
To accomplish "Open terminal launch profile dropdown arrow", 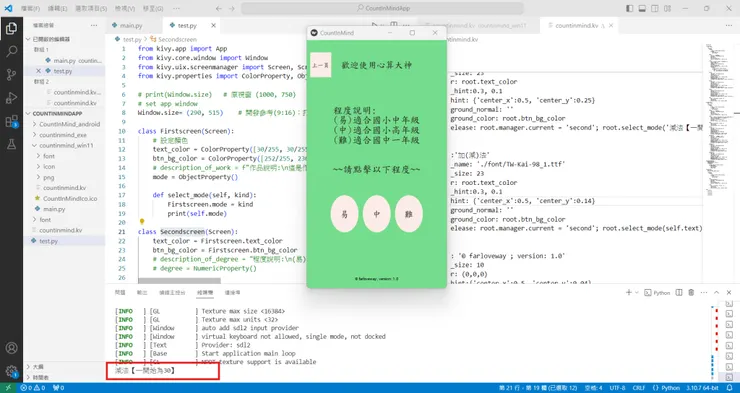I will (x=637, y=293).
